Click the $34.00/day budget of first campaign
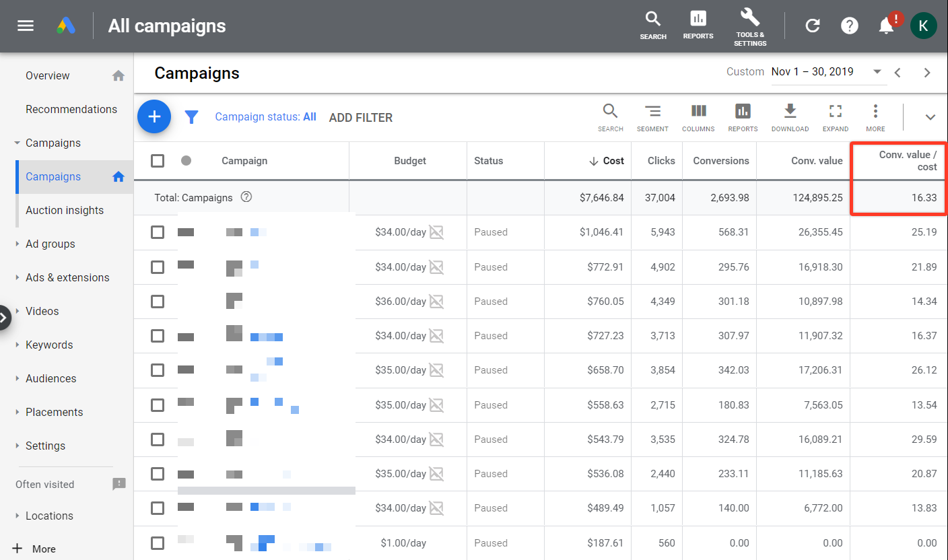This screenshot has width=948, height=560. coord(401,232)
